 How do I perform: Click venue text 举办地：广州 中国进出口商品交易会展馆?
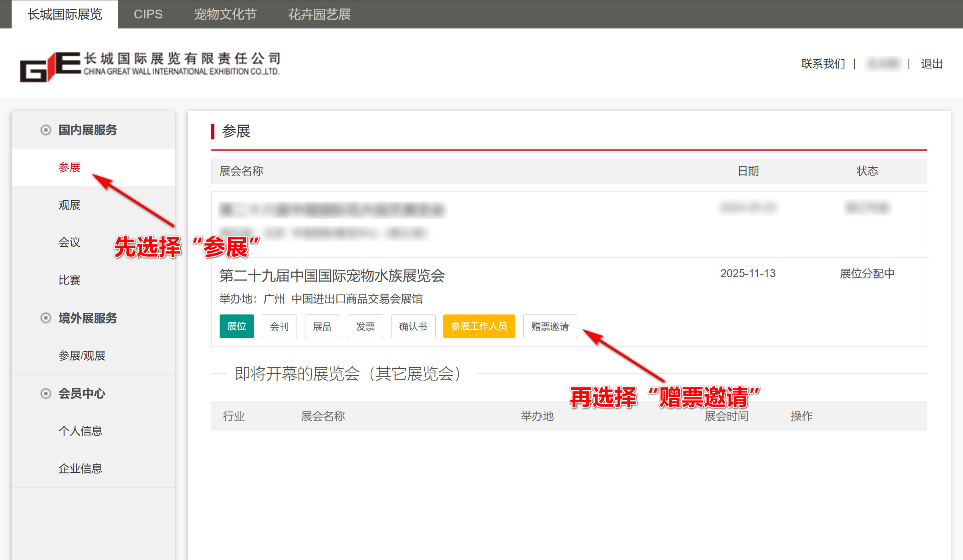coord(321,299)
